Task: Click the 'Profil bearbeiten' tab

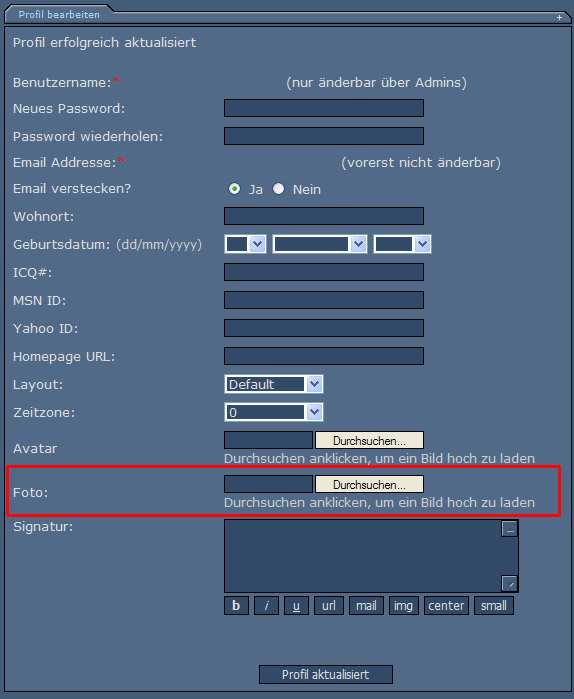Action: tap(59, 15)
